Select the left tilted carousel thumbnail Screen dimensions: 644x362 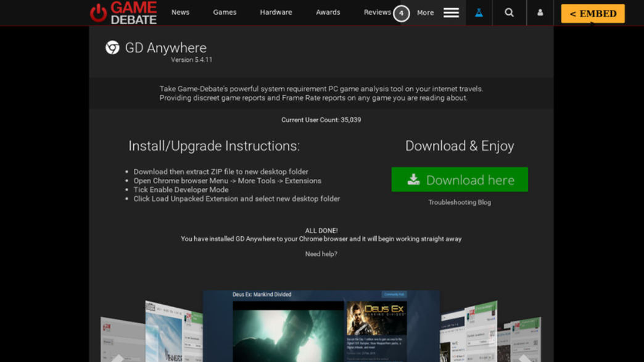click(x=174, y=331)
